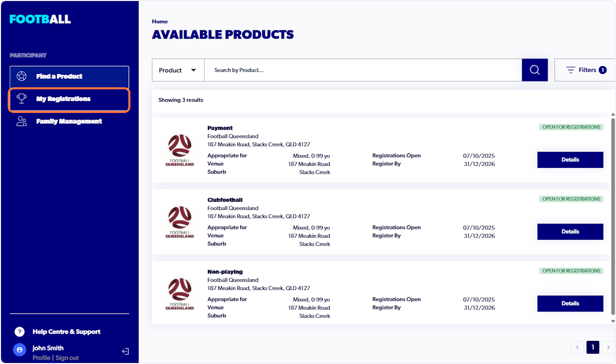
Task: Click the Search by Product input field
Action: (363, 70)
